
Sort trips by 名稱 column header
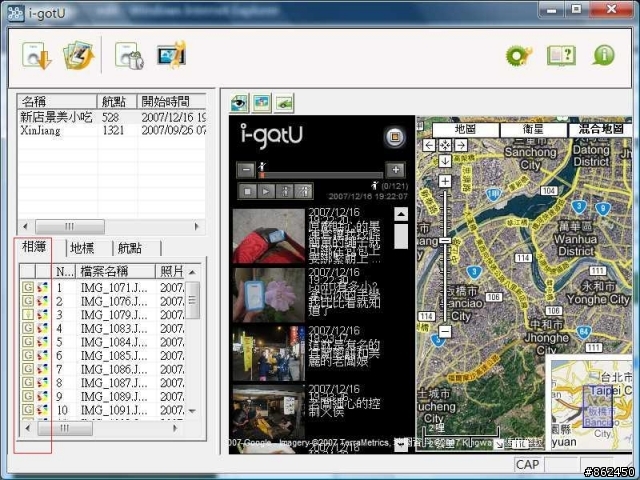coord(57,101)
